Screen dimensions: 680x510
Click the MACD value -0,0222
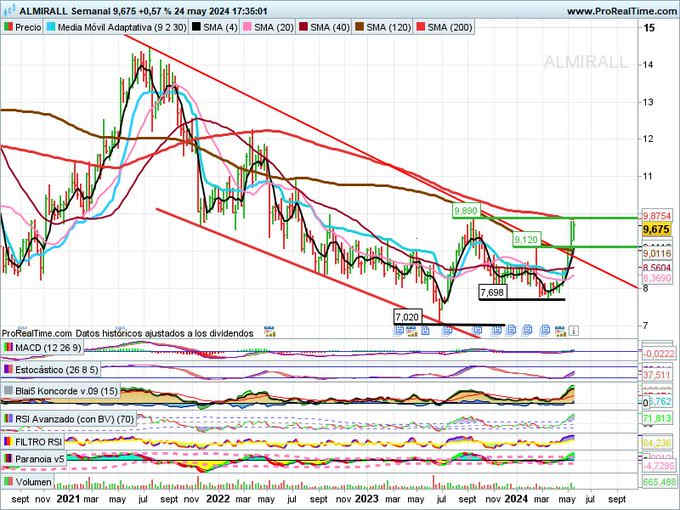[x=658, y=354]
